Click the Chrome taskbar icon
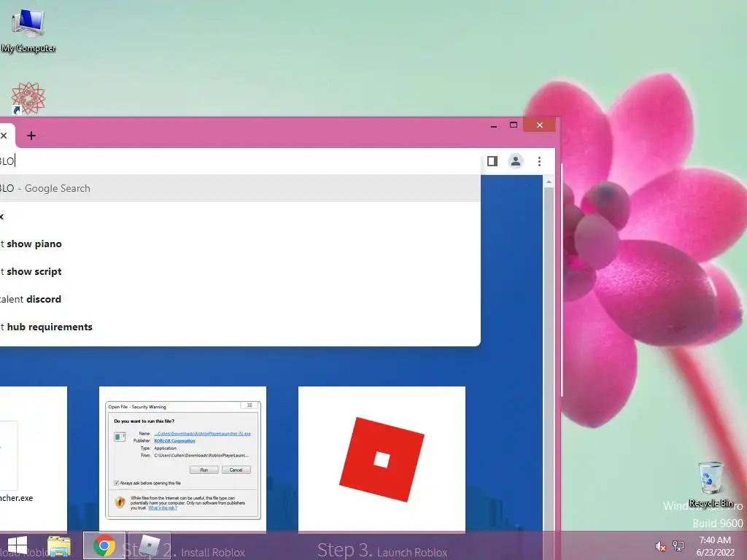This screenshot has width=747, height=560. [104, 545]
